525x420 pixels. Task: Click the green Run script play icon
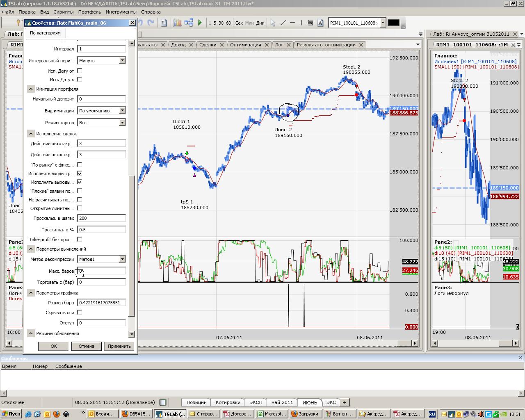pos(200,23)
